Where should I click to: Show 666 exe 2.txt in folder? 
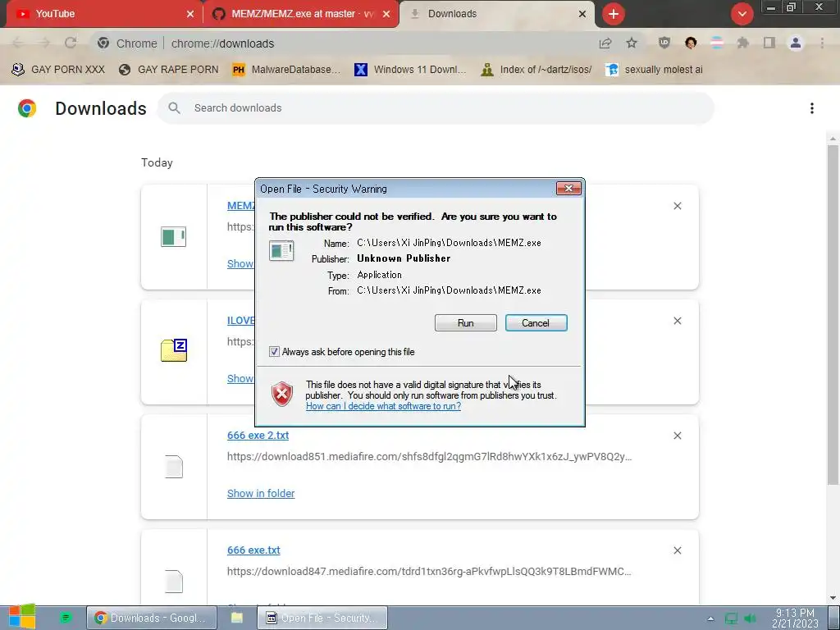[260, 493]
